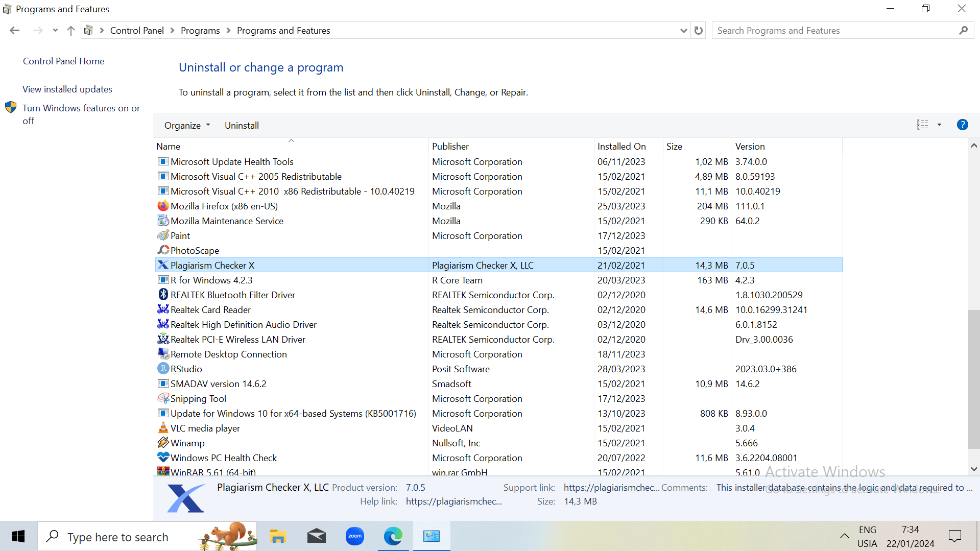This screenshot has height=551, width=980.
Task: Click the Mozilla Maintenance Service icon
Action: click(163, 221)
